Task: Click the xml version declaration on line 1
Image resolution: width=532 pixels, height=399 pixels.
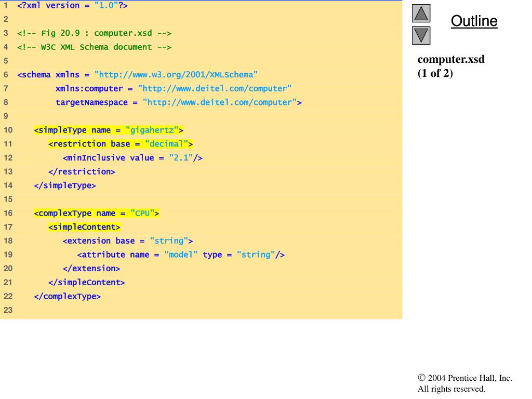Action: pos(73,5)
